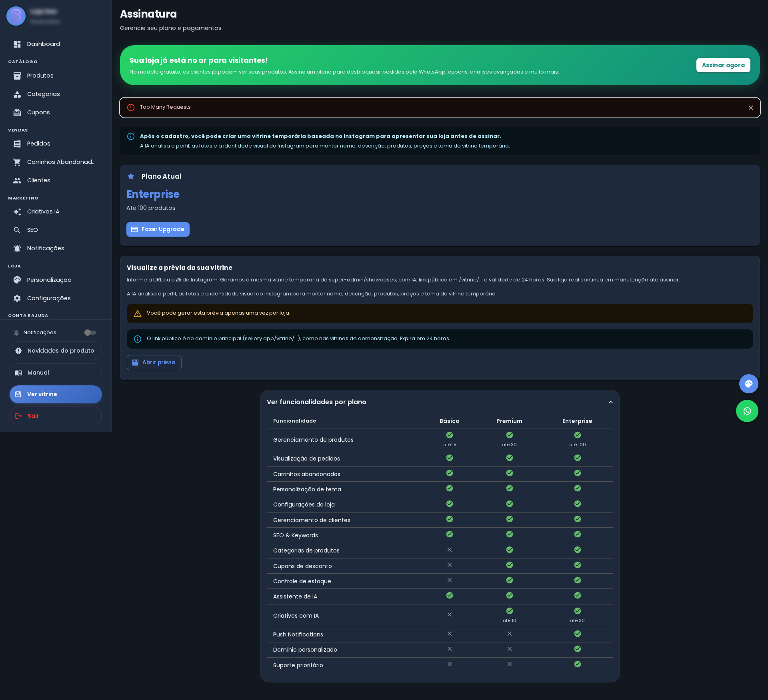768x700 pixels.
Task: Click the Clientes people icon
Action: coord(17,181)
